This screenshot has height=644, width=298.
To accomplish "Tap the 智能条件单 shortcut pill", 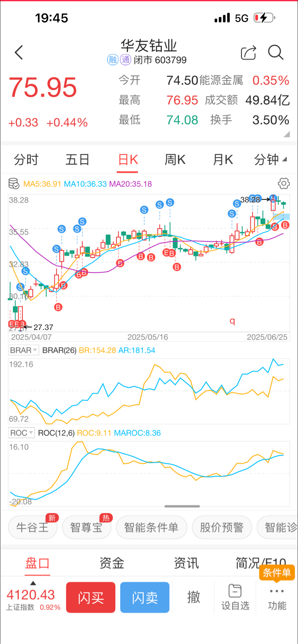I will point(151,527).
